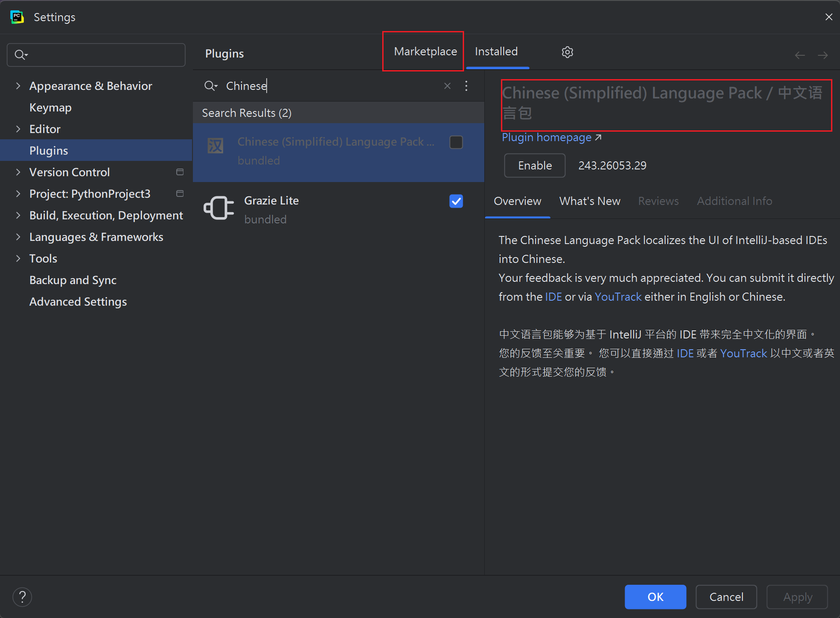Open YouTrack link in English description

618,297
